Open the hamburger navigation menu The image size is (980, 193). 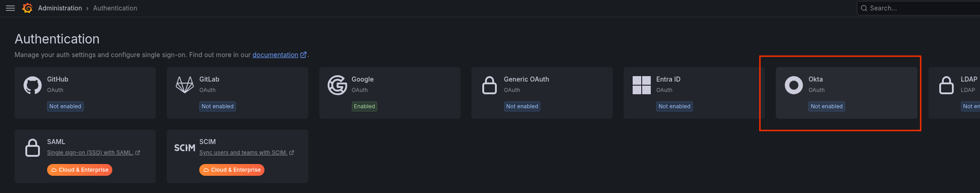(10, 8)
